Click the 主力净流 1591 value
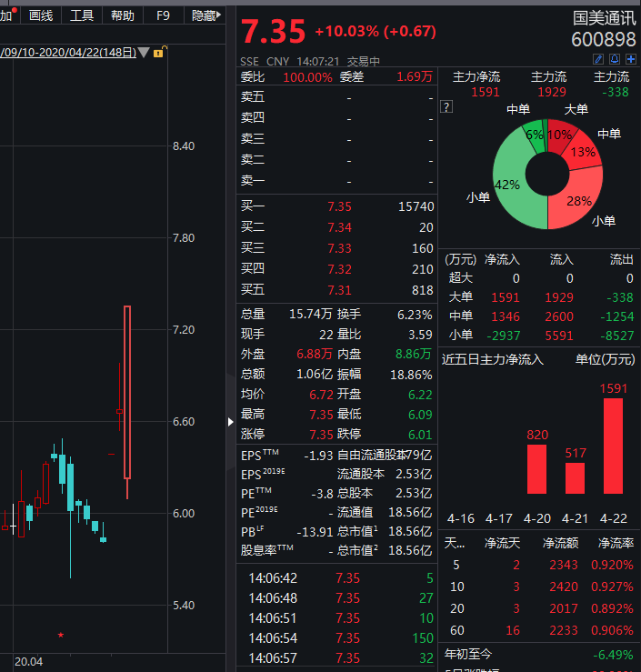The width and height of the screenshot is (641, 672). coord(485,92)
